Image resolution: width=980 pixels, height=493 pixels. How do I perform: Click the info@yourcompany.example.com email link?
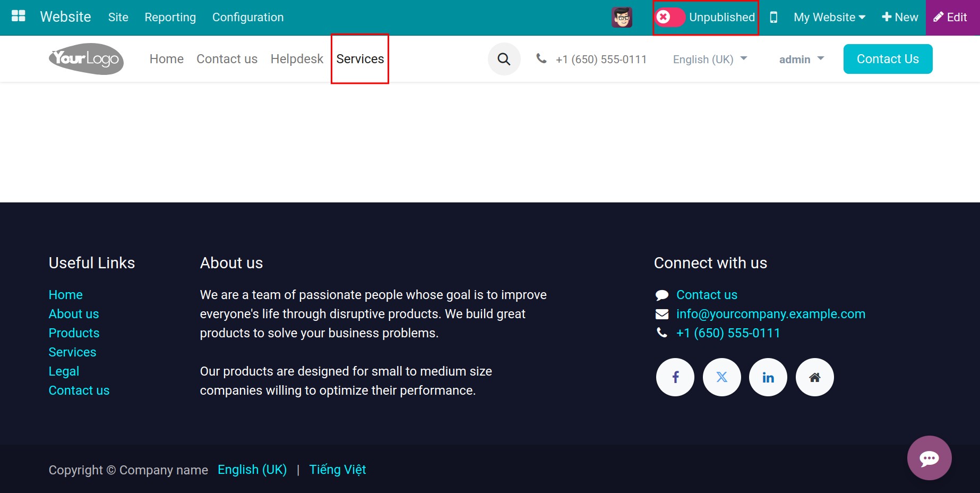tap(771, 314)
